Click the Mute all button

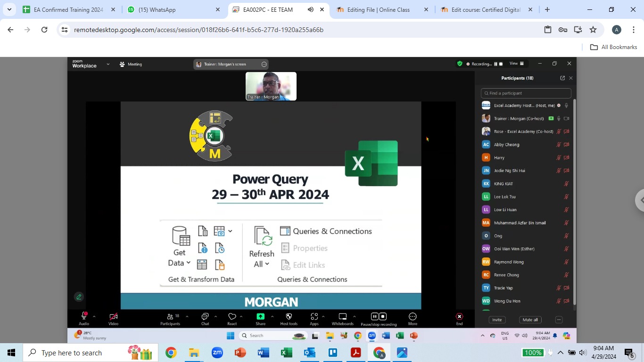(x=530, y=320)
